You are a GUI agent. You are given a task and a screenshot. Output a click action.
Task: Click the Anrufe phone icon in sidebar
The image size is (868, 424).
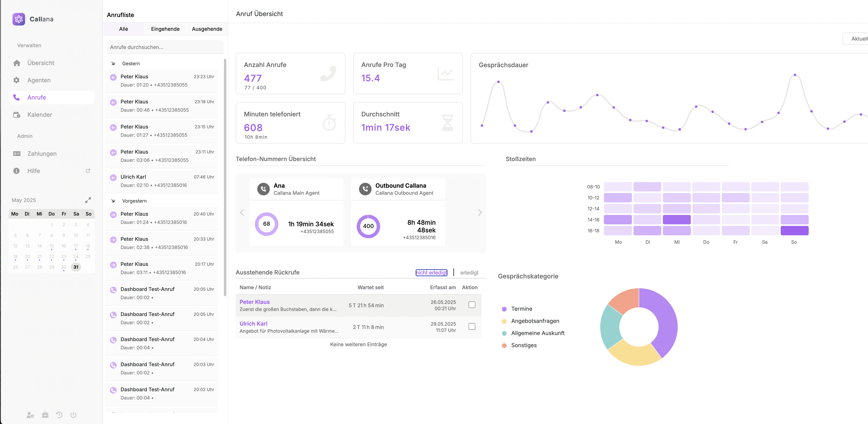click(x=16, y=98)
